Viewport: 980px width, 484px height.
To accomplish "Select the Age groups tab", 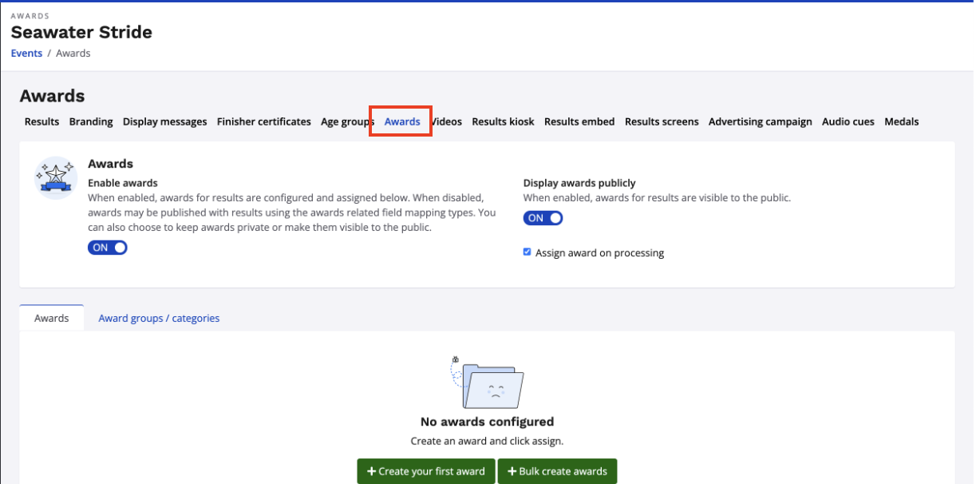I will (x=346, y=122).
